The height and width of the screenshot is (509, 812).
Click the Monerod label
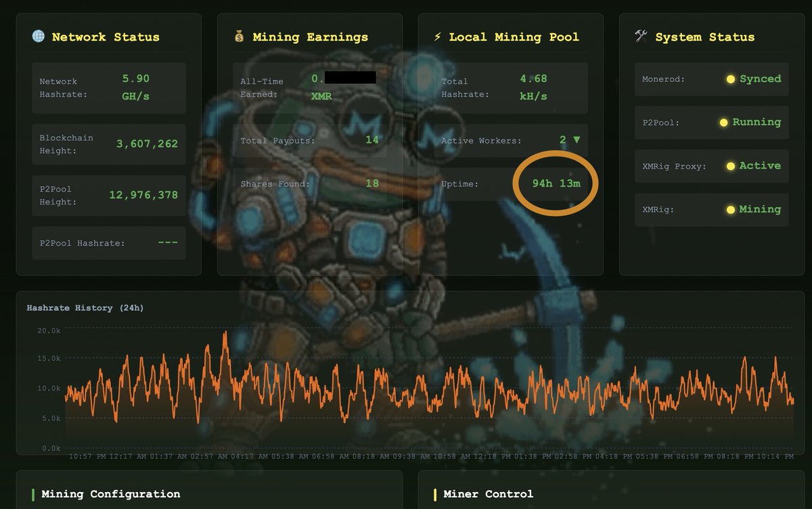664,79
